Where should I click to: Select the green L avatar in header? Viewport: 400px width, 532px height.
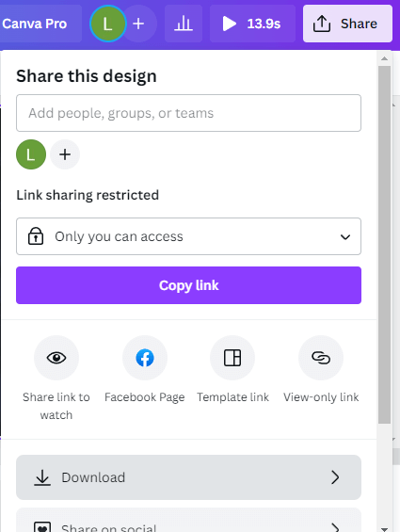(x=108, y=24)
